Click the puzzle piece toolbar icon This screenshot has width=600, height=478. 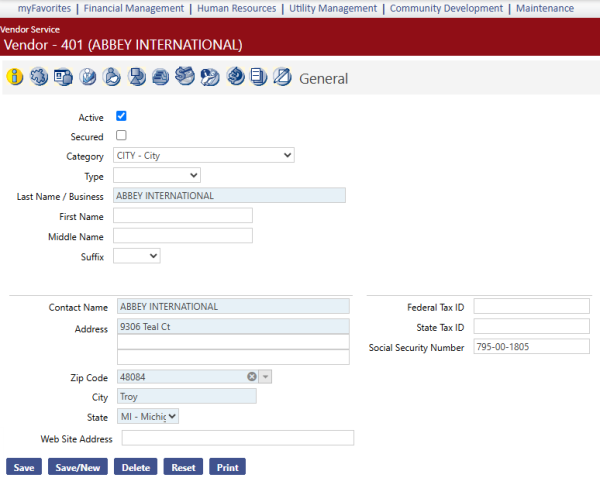[39, 77]
